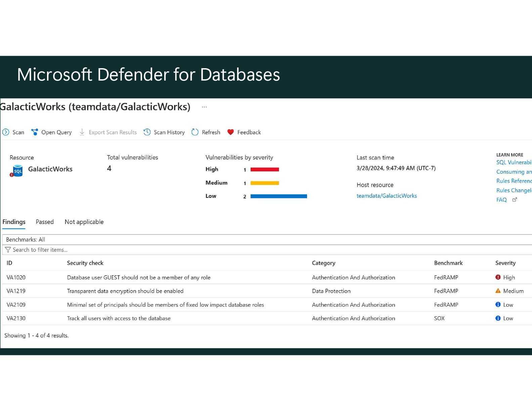Open the Consuming an... learn more link
Viewport: 532px width, 411px height.
(x=514, y=172)
